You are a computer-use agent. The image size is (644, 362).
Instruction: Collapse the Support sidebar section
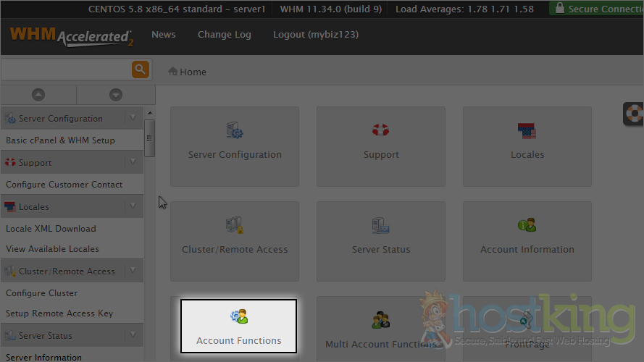(133, 162)
